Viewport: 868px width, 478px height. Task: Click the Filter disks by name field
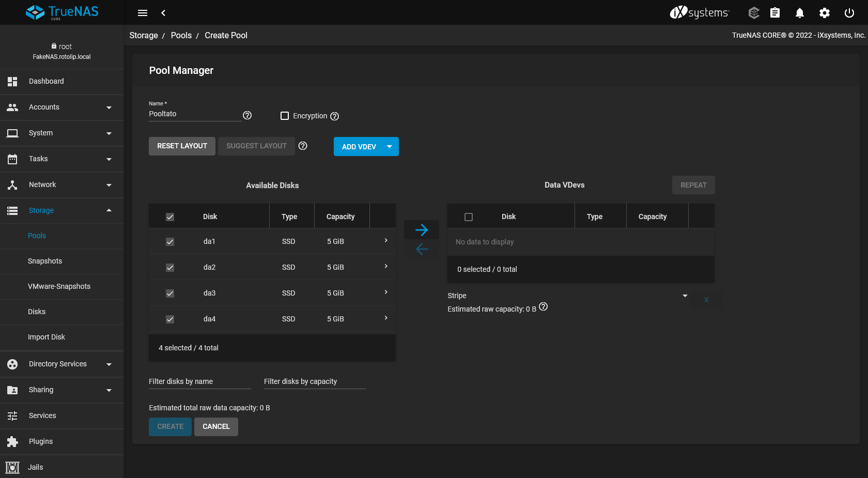[199, 382]
